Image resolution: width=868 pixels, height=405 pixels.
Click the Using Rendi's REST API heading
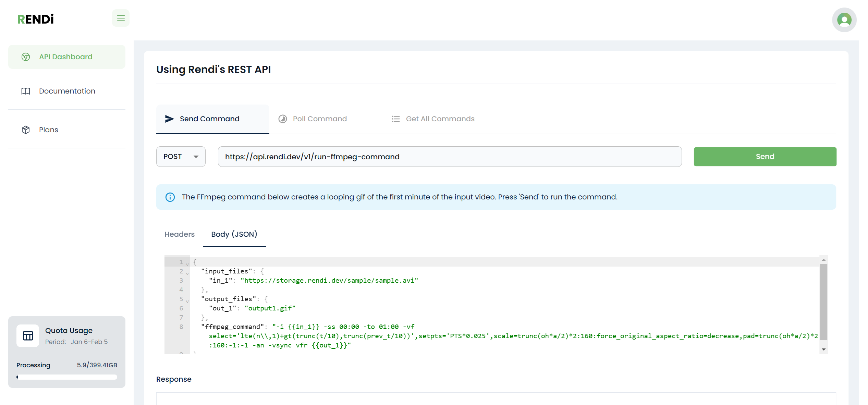pos(213,70)
